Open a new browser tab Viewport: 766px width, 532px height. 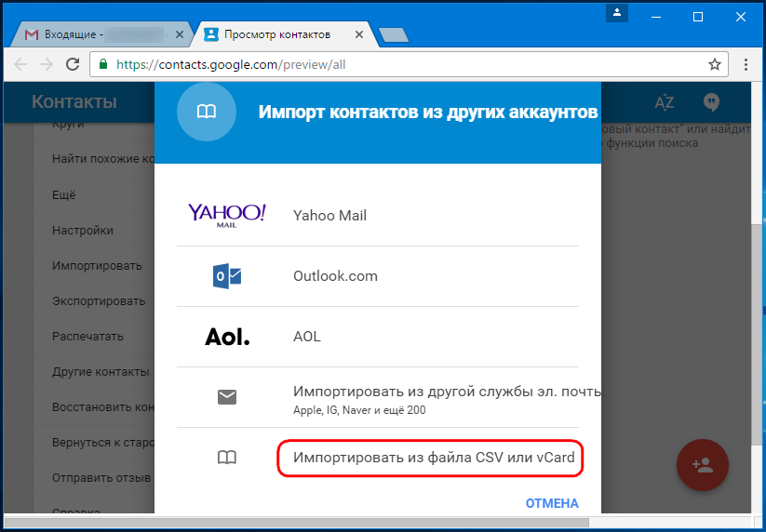pyautogui.click(x=394, y=35)
